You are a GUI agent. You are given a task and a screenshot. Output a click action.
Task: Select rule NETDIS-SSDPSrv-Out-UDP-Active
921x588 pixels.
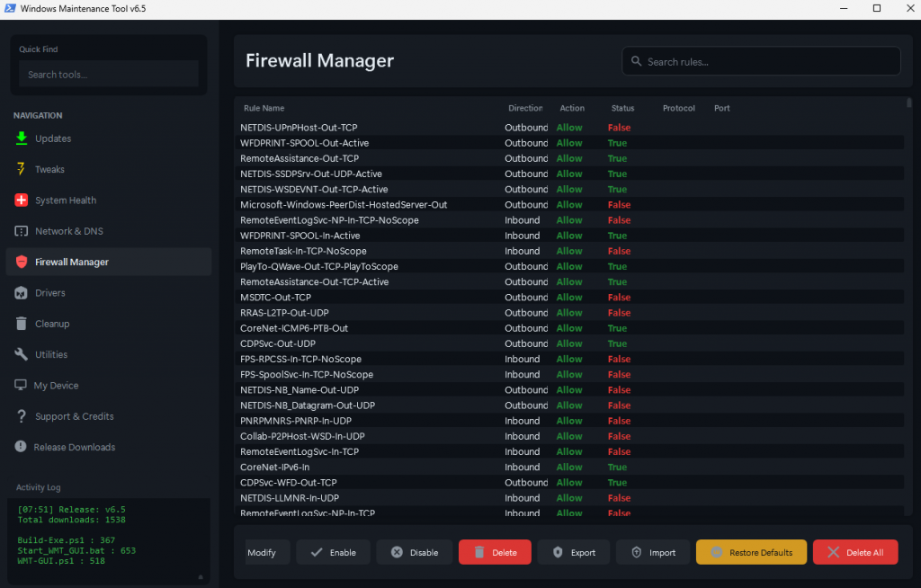click(x=569, y=174)
